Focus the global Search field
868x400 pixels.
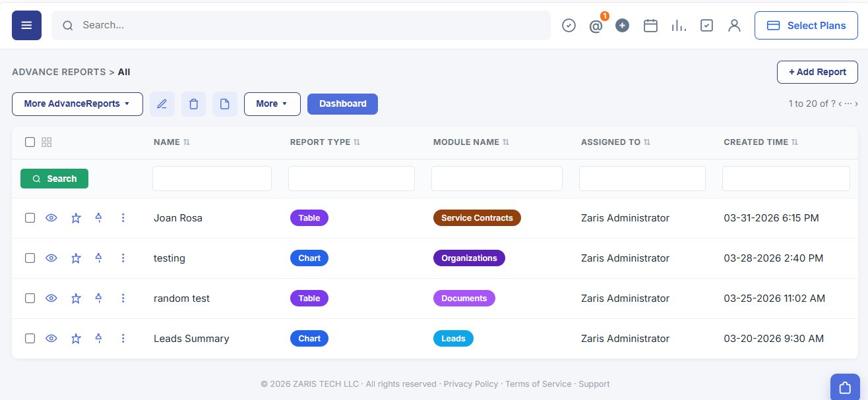pyautogui.click(x=301, y=25)
